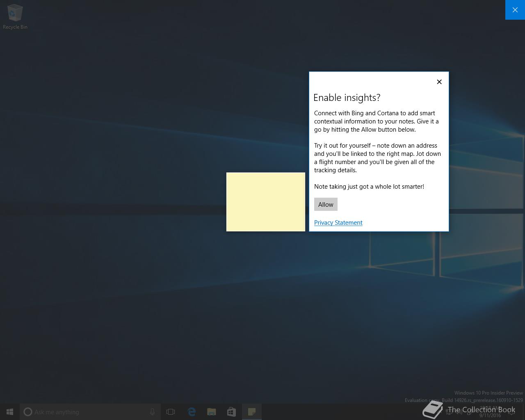
Task: Click the Cortana circle icon in search box
Action: [28, 412]
